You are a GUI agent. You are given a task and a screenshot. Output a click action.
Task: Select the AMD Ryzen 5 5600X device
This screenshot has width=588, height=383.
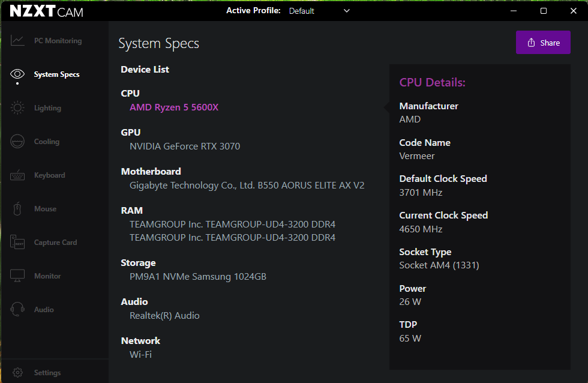(x=174, y=107)
